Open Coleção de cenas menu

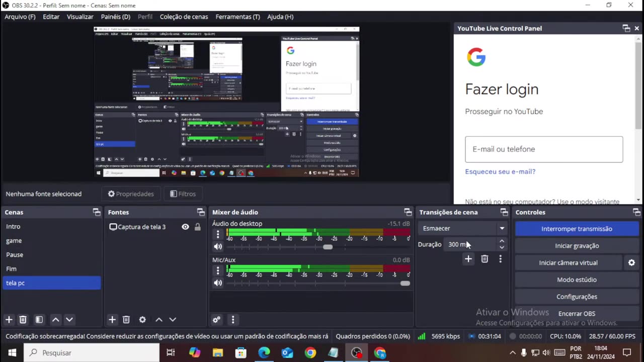[x=184, y=17]
